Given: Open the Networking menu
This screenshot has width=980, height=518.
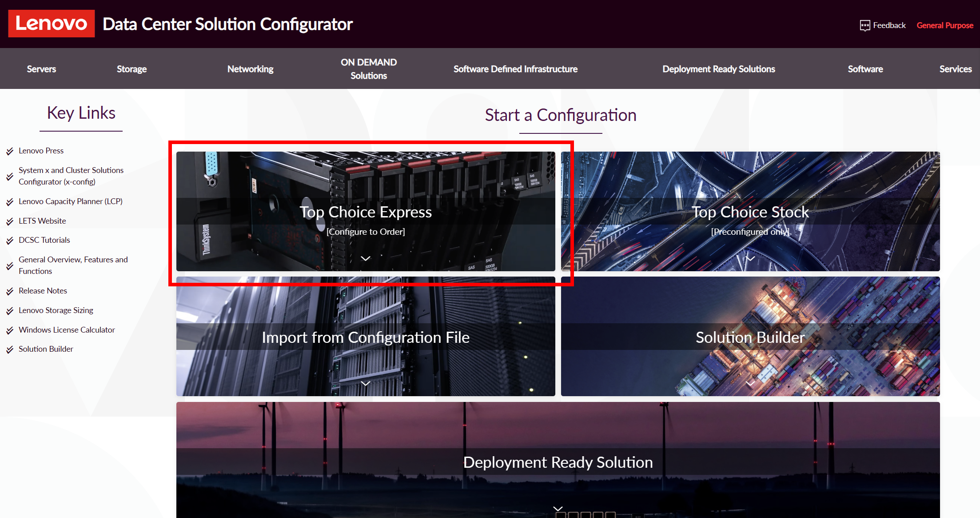Looking at the screenshot, I should (x=250, y=69).
